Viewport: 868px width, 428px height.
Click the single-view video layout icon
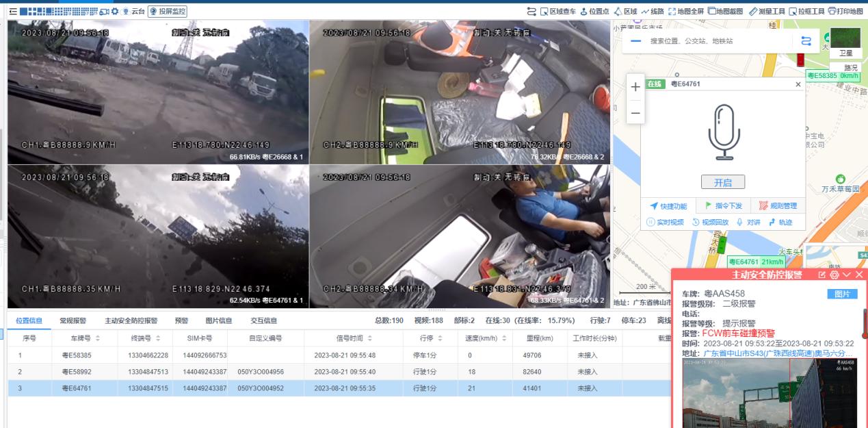pyautogui.click(x=24, y=12)
